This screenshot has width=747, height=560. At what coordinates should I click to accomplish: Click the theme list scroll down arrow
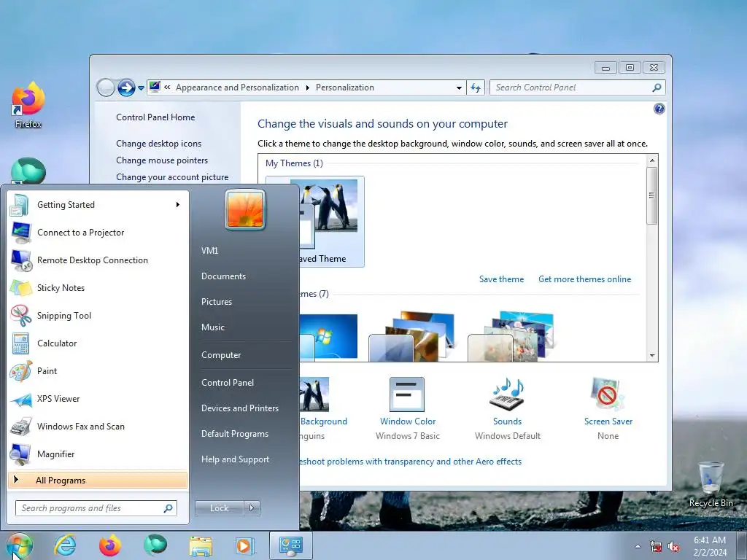(652, 356)
